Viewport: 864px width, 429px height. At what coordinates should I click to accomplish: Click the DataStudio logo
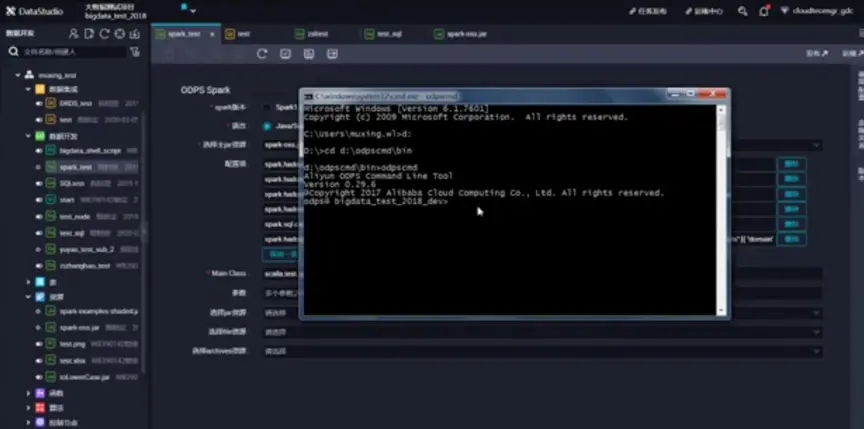(x=35, y=11)
